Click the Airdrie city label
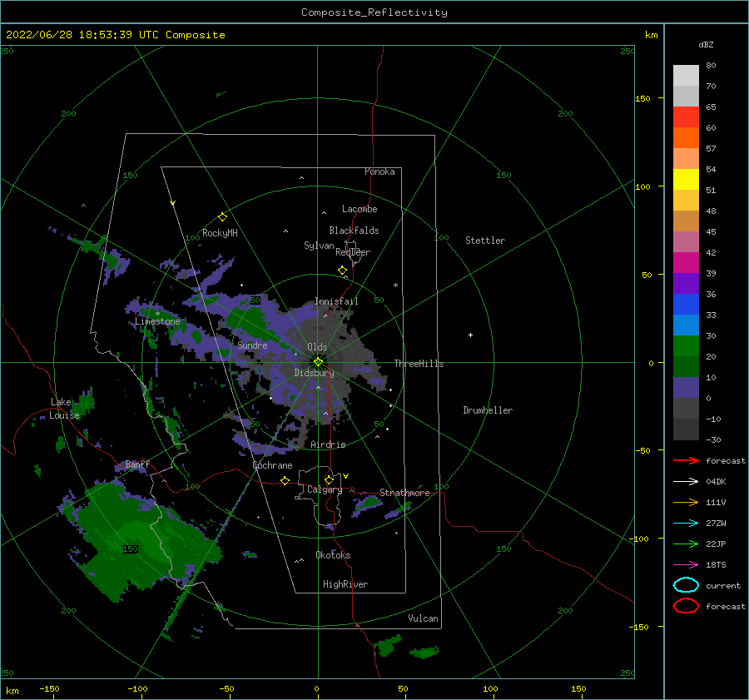 328,444
